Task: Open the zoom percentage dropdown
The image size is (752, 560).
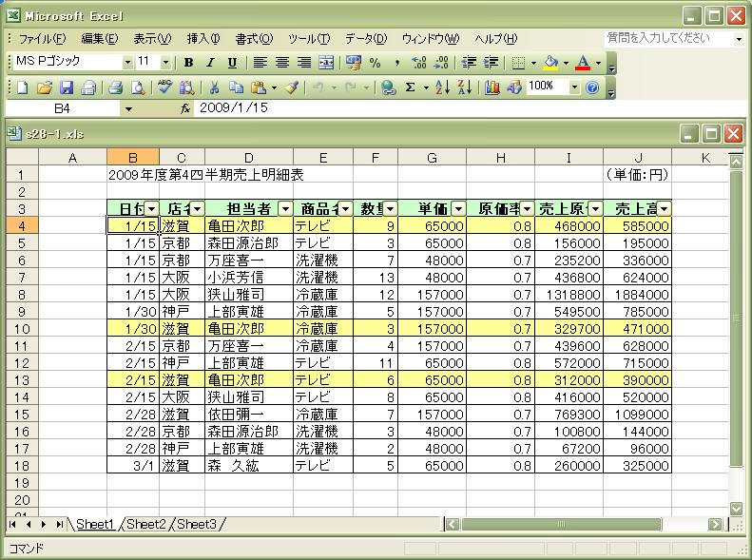Action: 574,87
